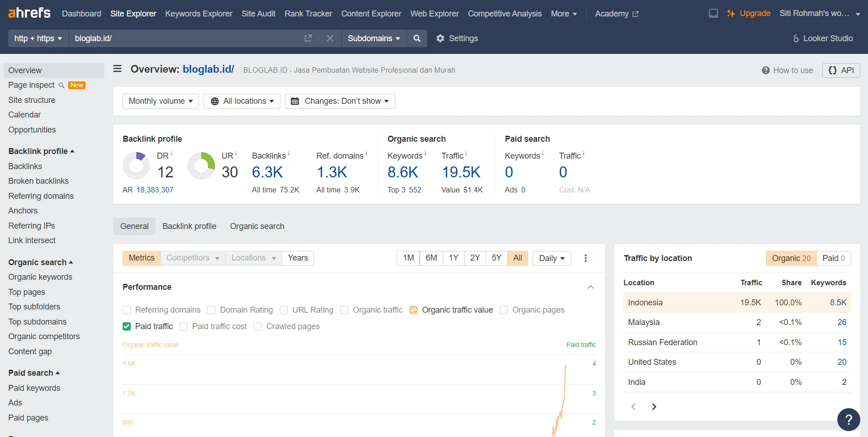Screen dimensions: 868x437
Task: Open All locations dropdown
Action: [242, 101]
